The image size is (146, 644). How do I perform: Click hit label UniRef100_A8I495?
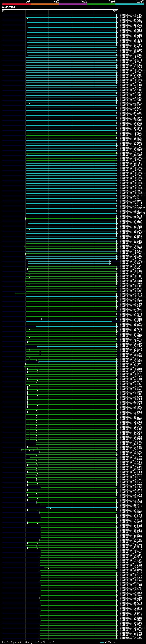pos(131,15)
